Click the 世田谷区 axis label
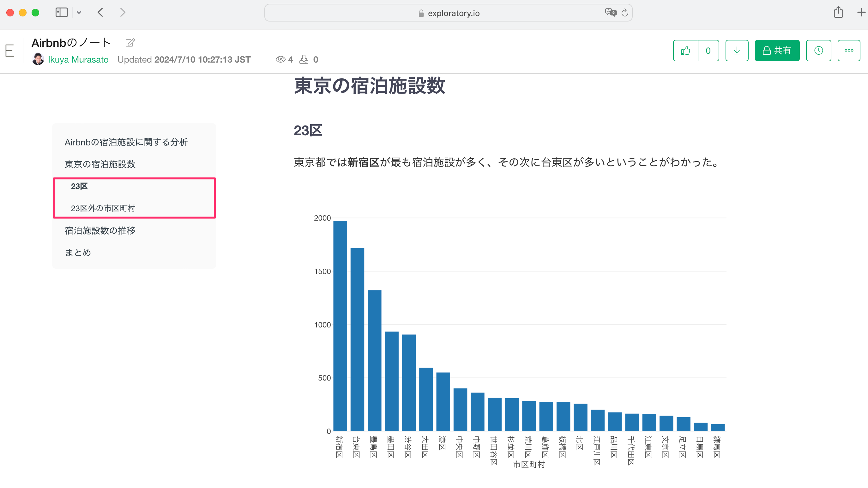This screenshot has width=868, height=488. point(494,451)
